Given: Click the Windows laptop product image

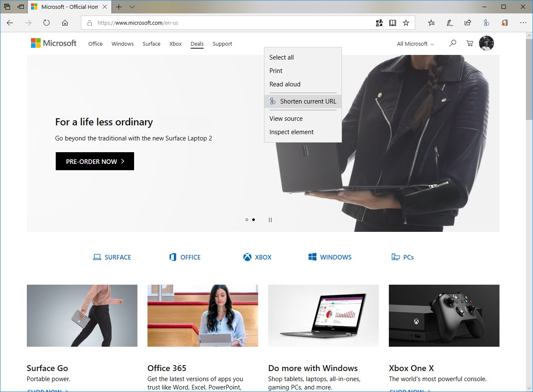Looking at the screenshot, I should 323,316.
